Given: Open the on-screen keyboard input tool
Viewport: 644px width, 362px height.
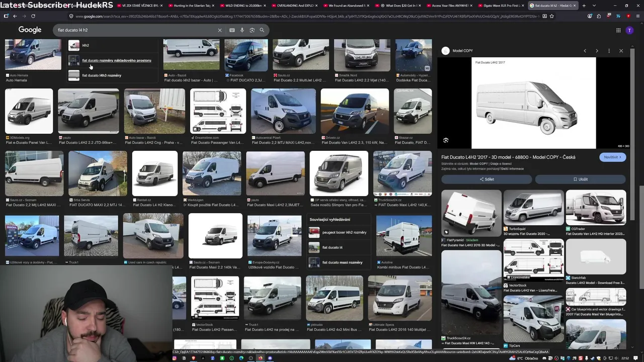Looking at the screenshot, I should 232,30.
